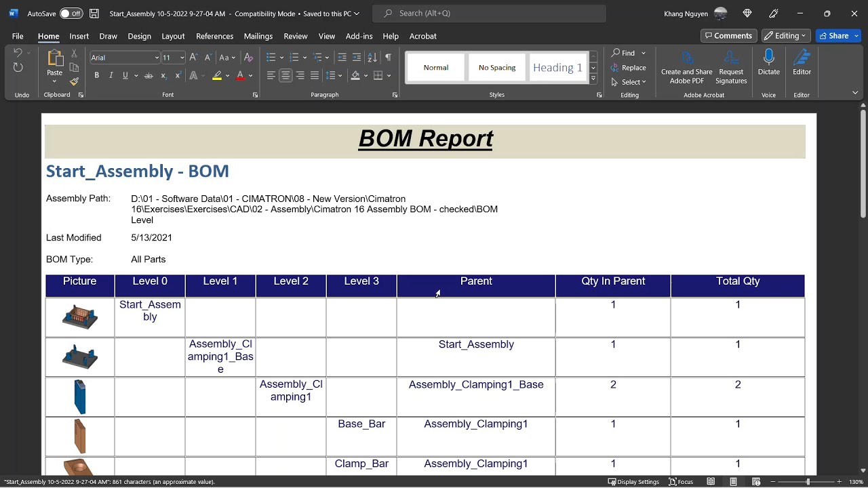Toggle Focus mode in status bar
This screenshot has height=488, width=868.
coord(681,482)
